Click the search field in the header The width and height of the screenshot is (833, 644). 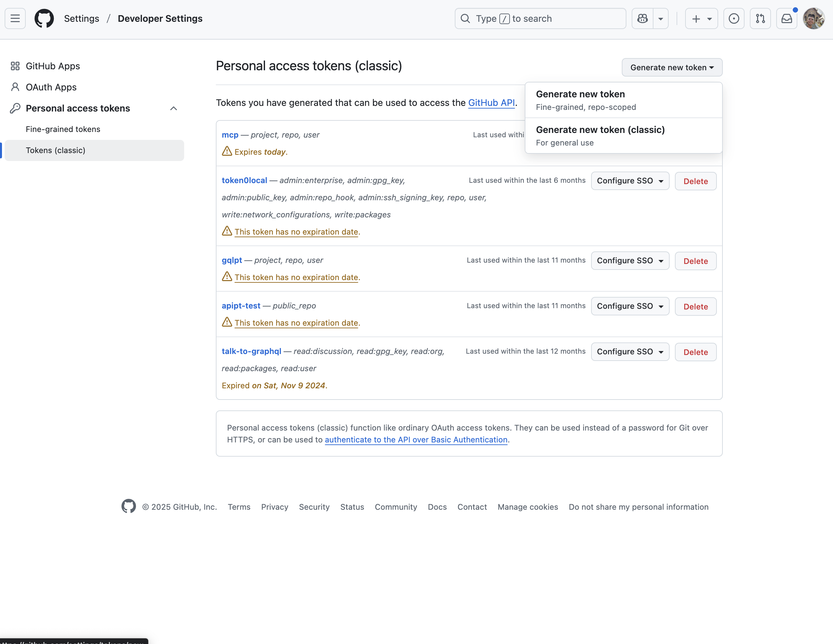pyautogui.click(x=540, y=18)
